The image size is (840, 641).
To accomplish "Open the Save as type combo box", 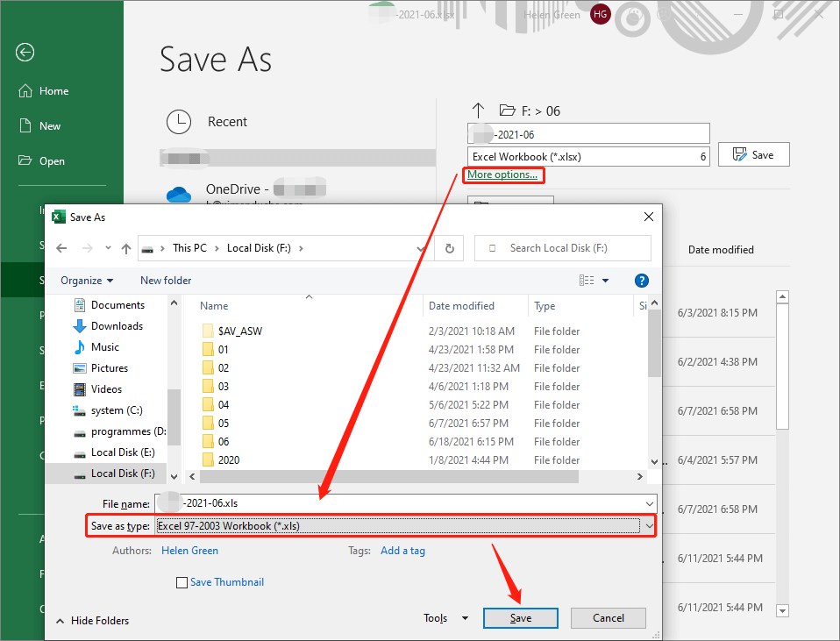I will [406, 526].
